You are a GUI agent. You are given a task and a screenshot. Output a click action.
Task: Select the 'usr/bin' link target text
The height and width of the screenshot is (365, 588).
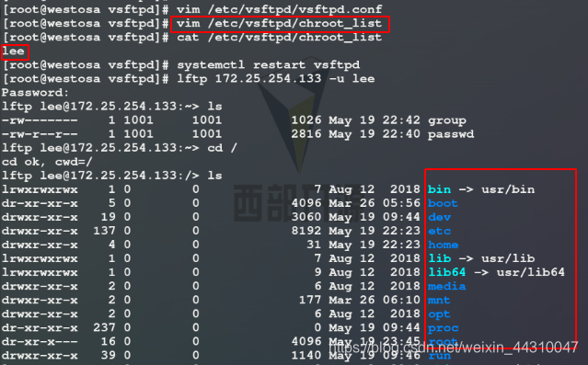coord(508,189)
